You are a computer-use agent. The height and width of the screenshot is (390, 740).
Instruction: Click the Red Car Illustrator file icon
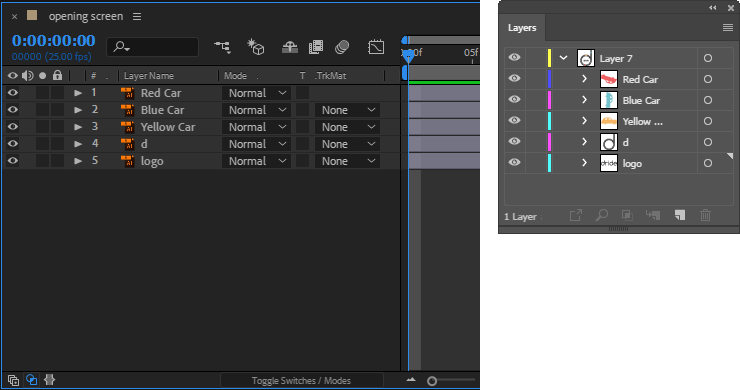click(x=127, y=93)
